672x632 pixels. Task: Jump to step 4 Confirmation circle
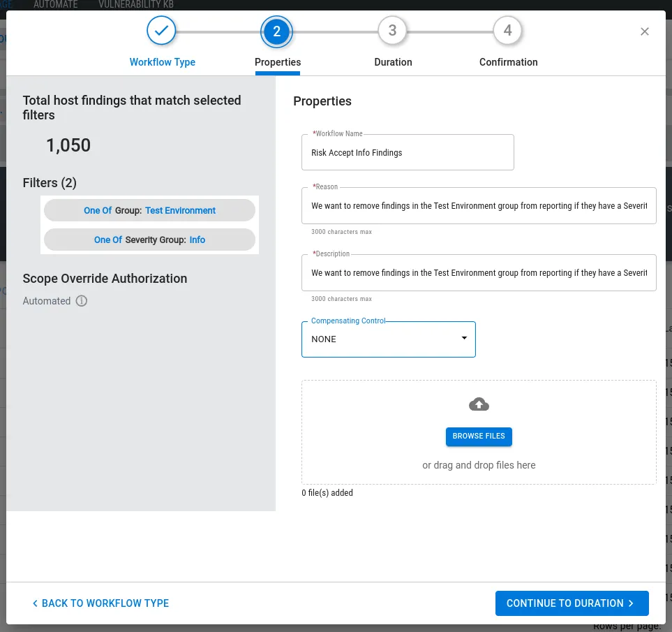(507, 31)
